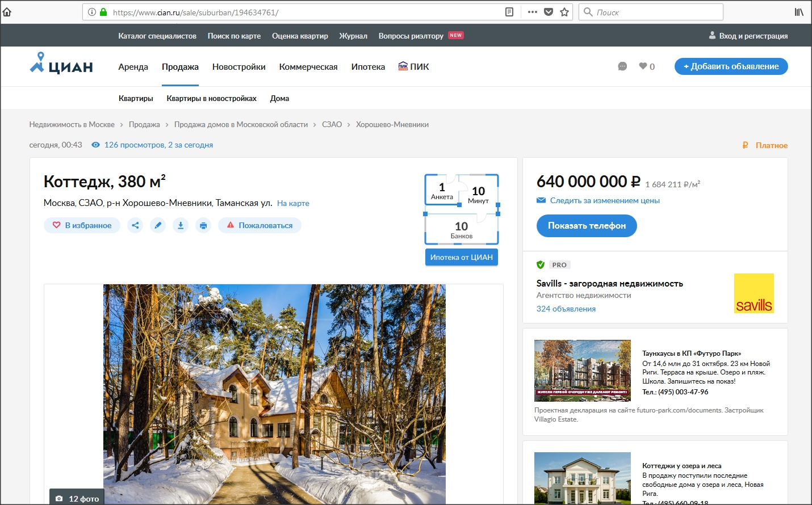Screen dimensions: 812x505
Task: Click the На карте link
Action: click(x=293, y=203)
